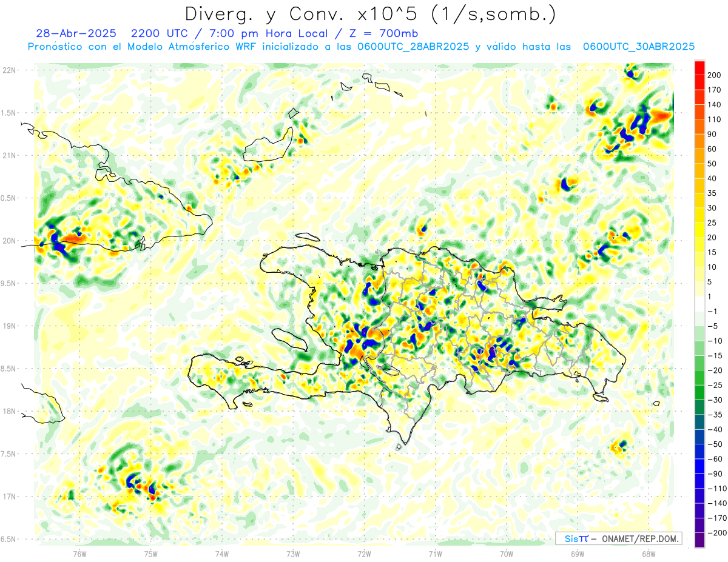Click the 19N latitude axis label
The width and height of the screenshot is (728, 562).
click(10, 326)
